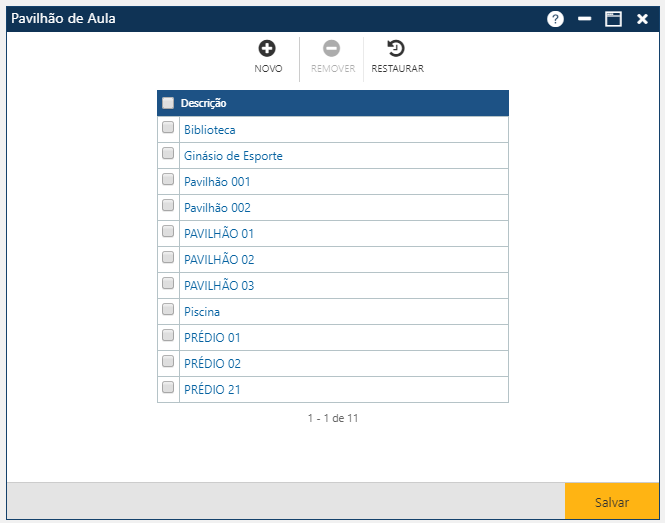The height and width of the screenshot is (523, 665).
Task: Toggle the select-all checkbox in header
Action: tap(168, 103)
